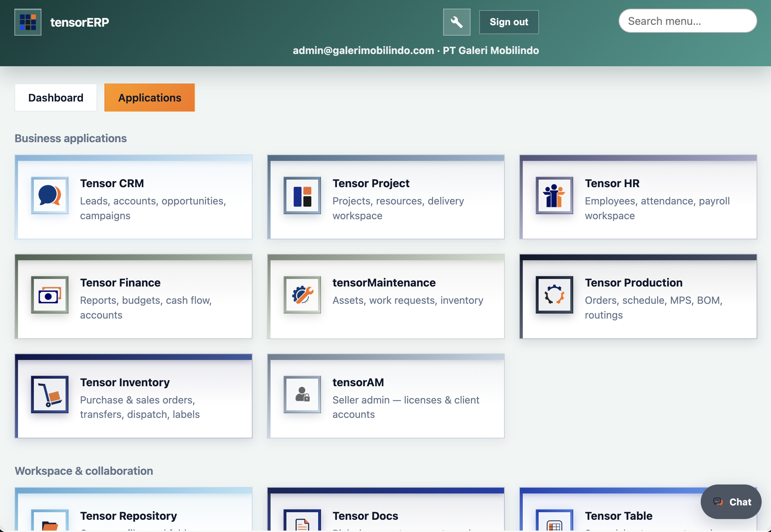This screenshot has width=771, height=532.
Task: Select the Applications tab
Action: (150, 98)
